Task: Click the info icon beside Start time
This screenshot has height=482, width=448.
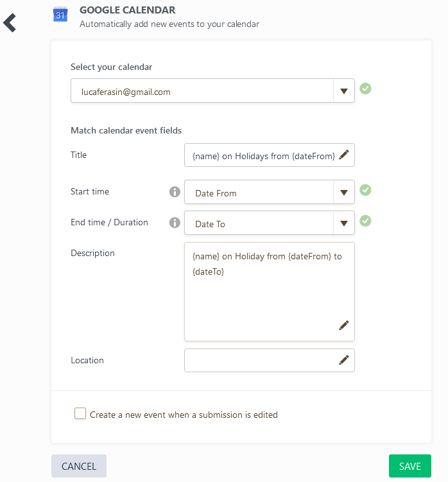Action: point(174,192)
